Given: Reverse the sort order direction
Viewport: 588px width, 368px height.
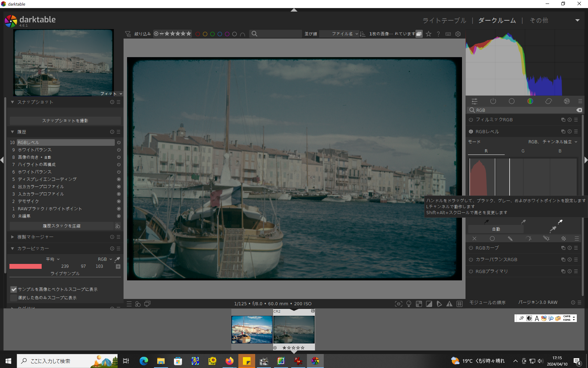Looking at the screenshot, I should [x=363, y=34].
